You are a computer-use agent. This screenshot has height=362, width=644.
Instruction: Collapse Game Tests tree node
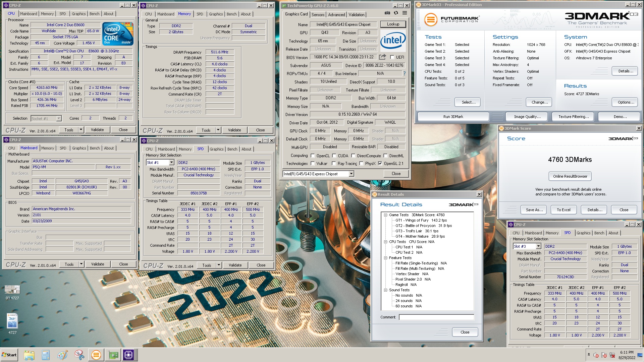tap(386, 215)
